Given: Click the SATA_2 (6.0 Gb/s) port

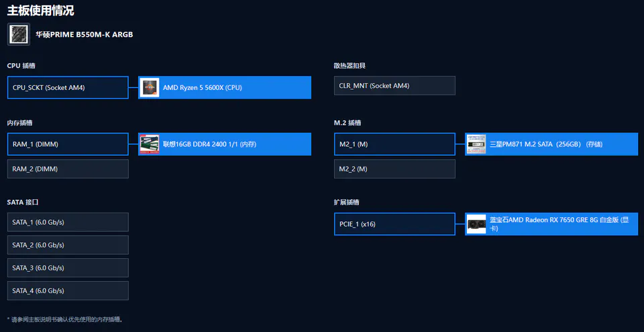Looking at the screenshot, I should click(68, 245).
